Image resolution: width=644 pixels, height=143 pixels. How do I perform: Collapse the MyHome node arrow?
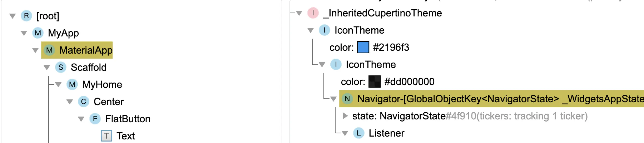click(x=58, y=84)
